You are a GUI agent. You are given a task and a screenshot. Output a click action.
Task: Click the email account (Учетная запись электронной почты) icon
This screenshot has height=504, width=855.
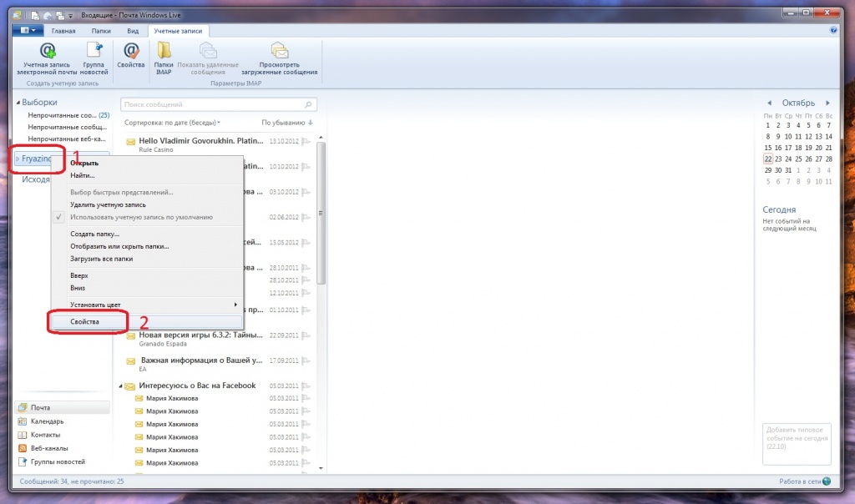pyautogui.click(x=49, y=52)
